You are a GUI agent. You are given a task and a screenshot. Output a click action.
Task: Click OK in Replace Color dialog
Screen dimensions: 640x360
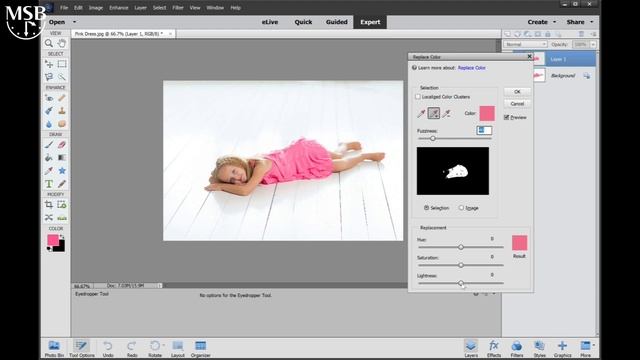pyautogui.click(x=517, y=92)
